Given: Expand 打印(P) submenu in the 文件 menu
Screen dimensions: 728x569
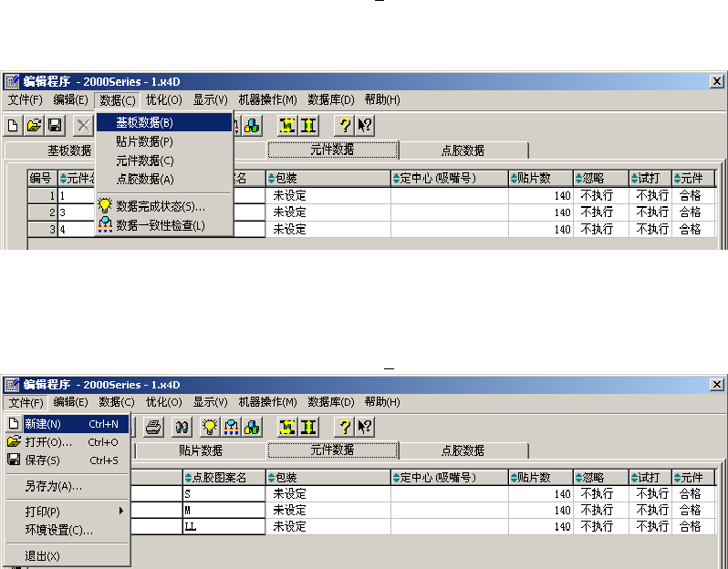Looking at the screenshot, I should point(68,512).
